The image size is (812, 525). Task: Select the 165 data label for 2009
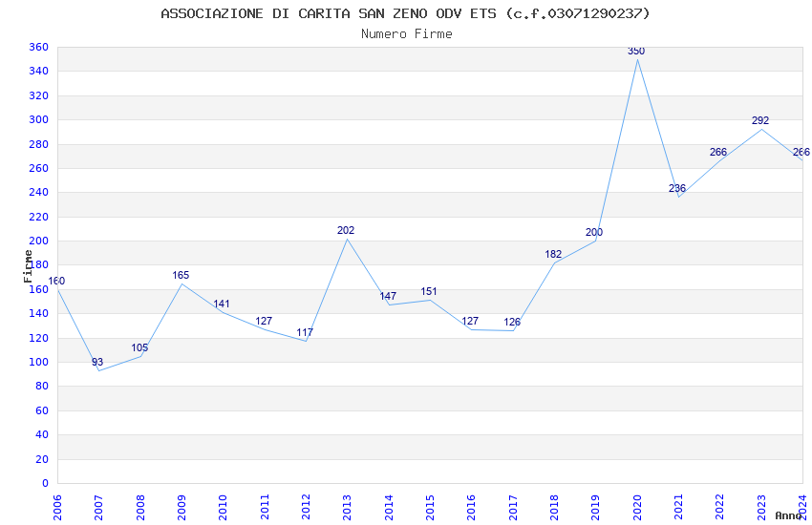[181, 275]
